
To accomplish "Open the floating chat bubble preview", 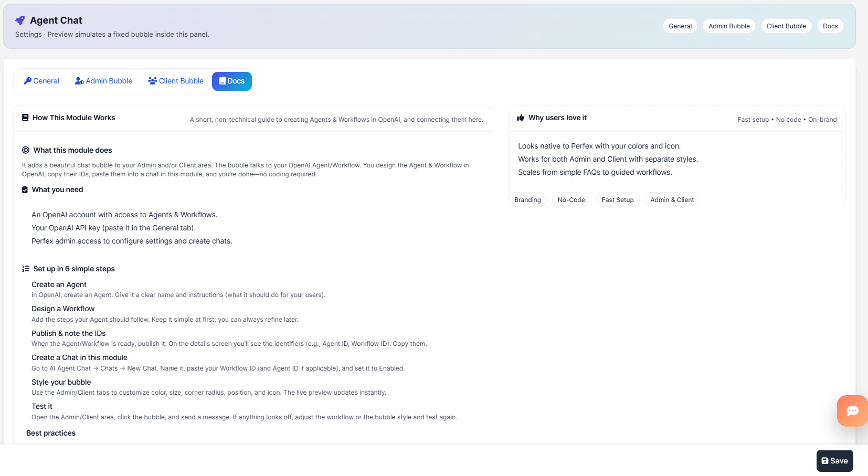I will pos(852,411).
